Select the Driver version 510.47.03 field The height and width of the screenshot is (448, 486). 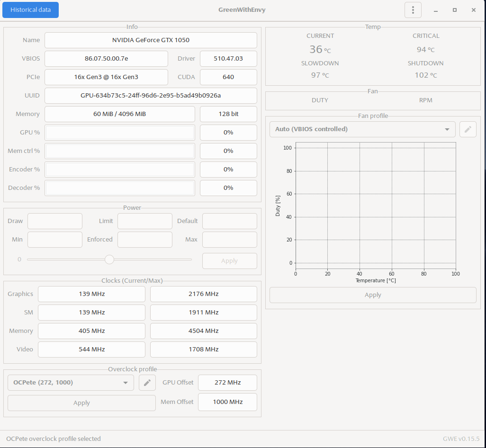pos(228,59)
